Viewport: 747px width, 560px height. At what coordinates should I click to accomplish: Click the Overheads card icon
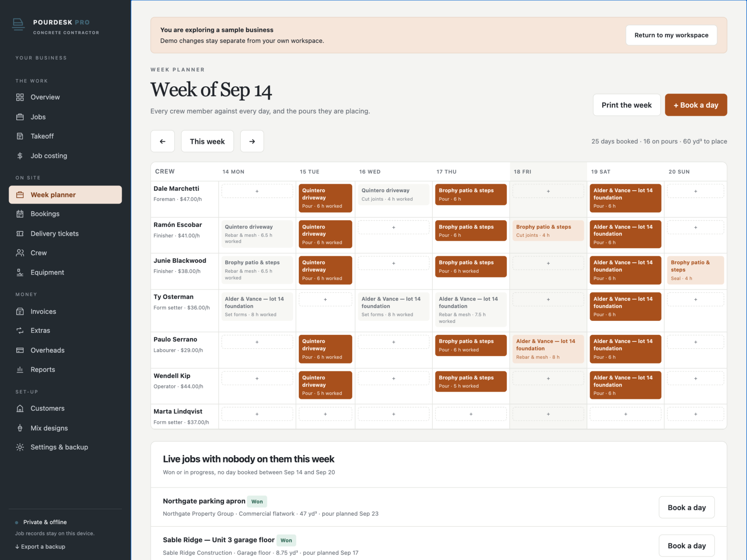20,350
